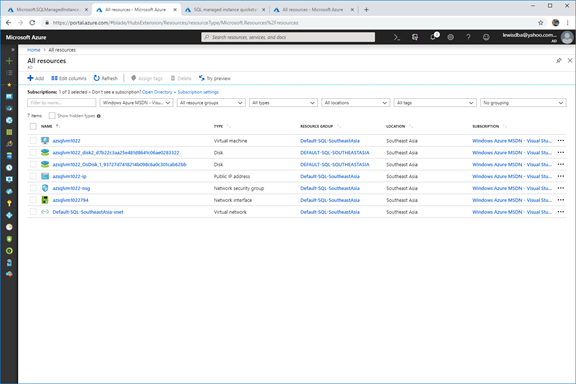Viewport: 576px width, 384px height.
Task: Open the All resource groups dropdown
Action: click(211, 103)
